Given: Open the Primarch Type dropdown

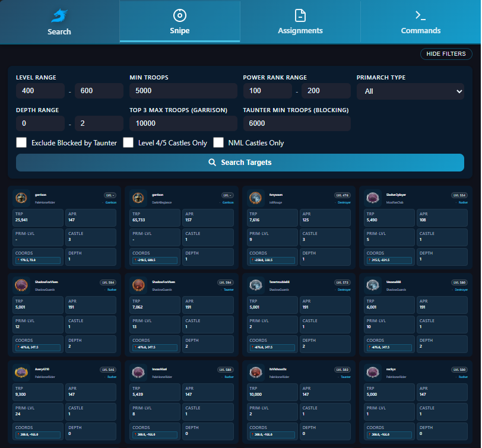Looking at the screenshot, I should click(x=410, y=91).
